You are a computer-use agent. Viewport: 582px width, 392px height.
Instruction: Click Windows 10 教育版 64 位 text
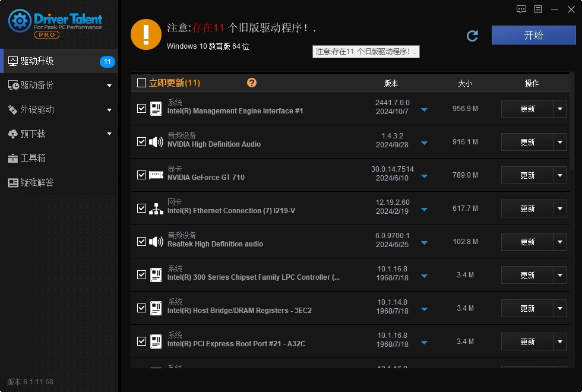pyautogui.click(x=208, y=46)
